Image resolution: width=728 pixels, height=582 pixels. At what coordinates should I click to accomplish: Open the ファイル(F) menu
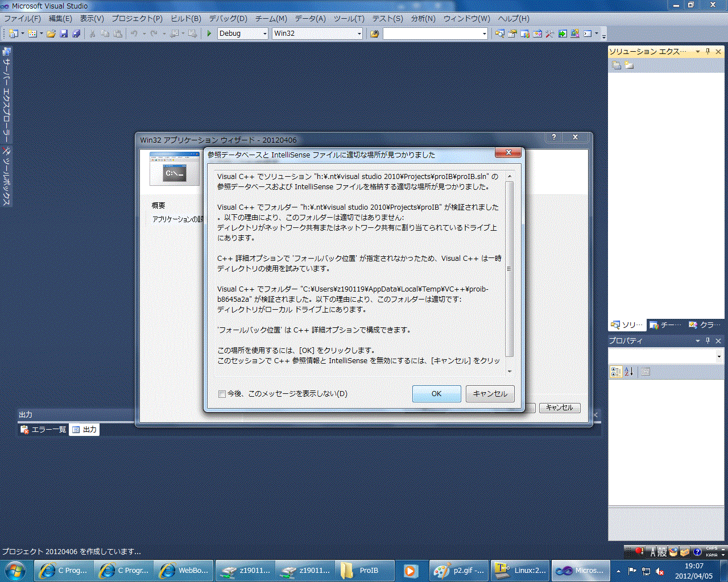click(x=22, y=19)
